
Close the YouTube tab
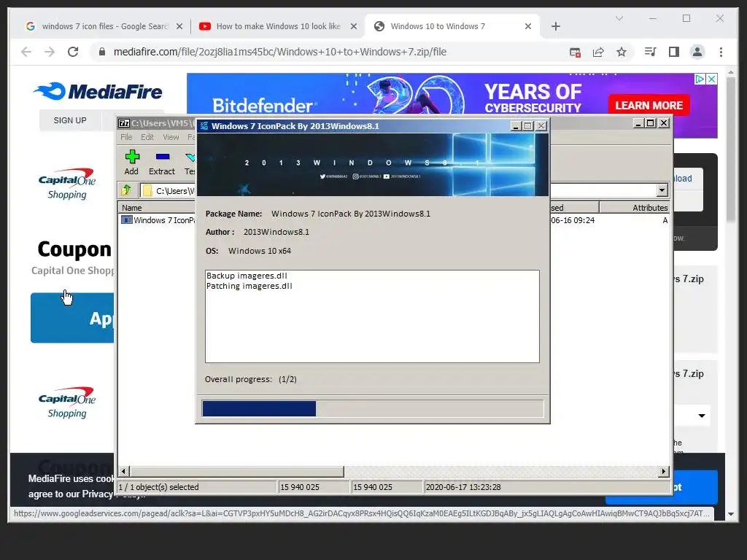pos(354,26)
